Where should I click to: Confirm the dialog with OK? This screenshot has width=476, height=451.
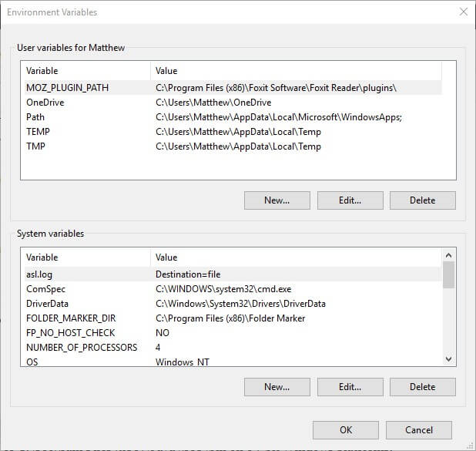click(x=346, y=430)
